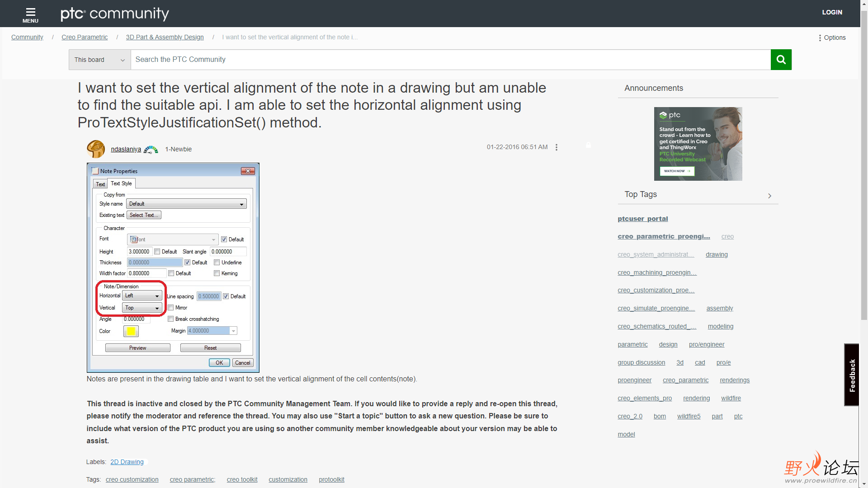
Task: Go to Creo Parametric breadcrumb
Action: [x=85, y=37]
